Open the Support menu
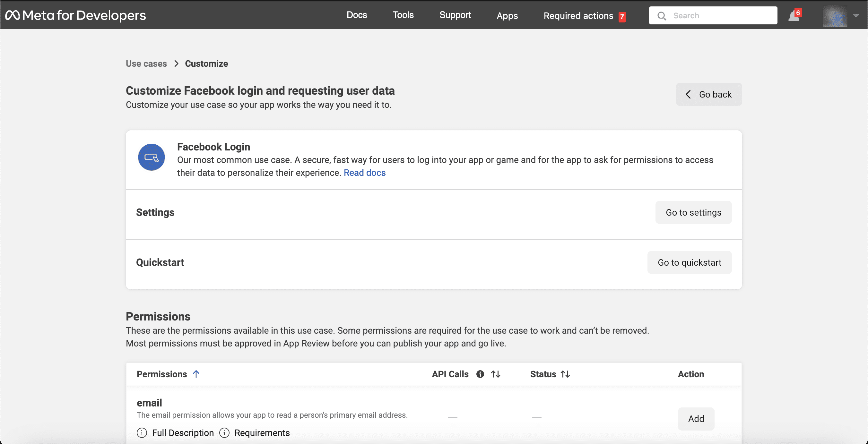Screen dimensions: 868x444 click(x=455, y=15)
